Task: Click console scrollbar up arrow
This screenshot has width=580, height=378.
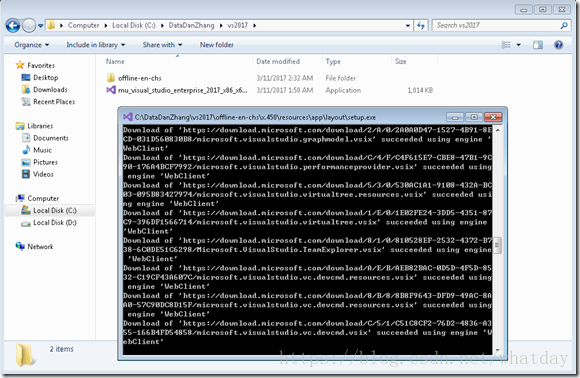Action: click(x=498, y=130)
